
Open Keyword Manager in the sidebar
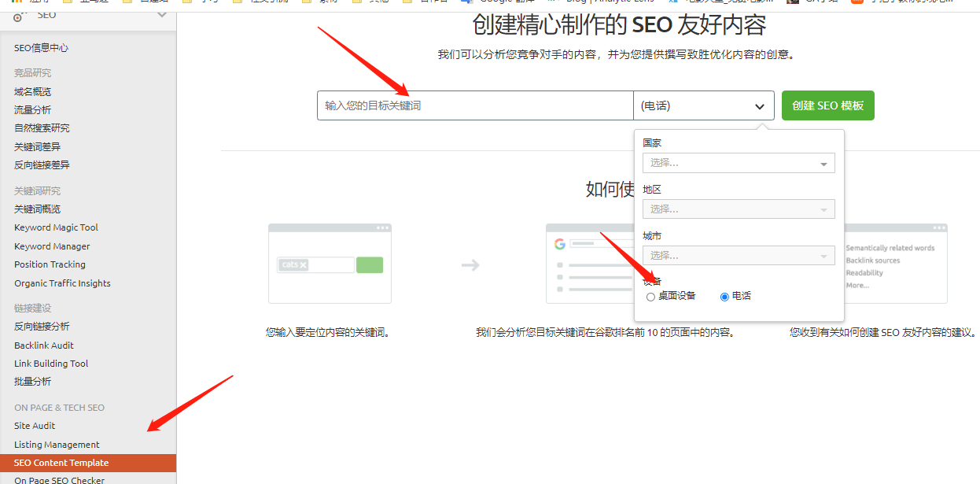pyautogui.click(x=52, y=246)
